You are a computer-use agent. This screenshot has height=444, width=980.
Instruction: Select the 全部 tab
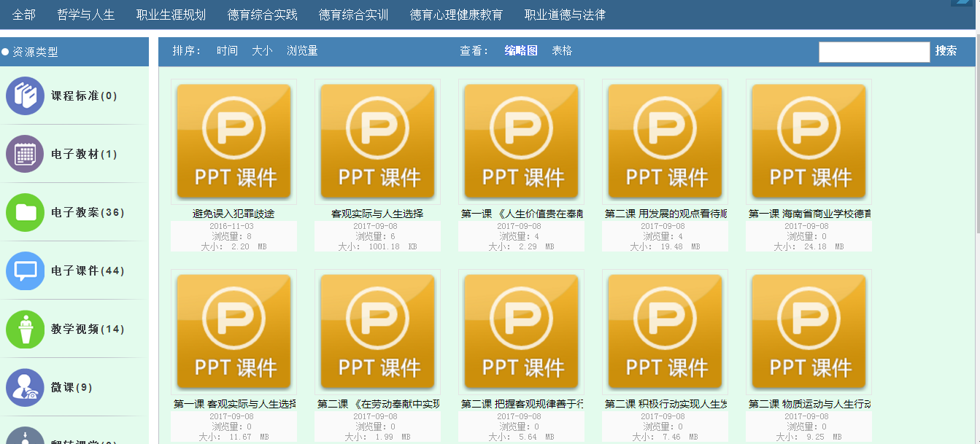[24, 15]
